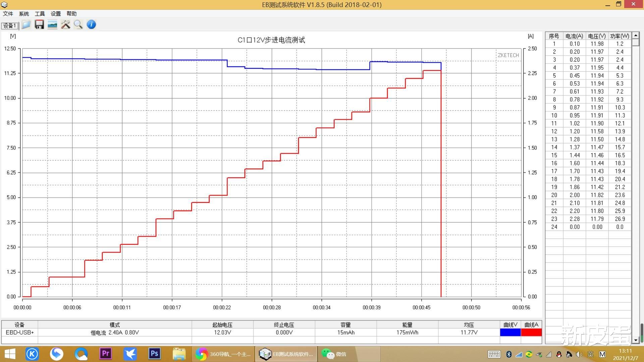Click the 功率(W) column header
The height and width of the screenshot is (362, 644).
click(x=620, y=36)
